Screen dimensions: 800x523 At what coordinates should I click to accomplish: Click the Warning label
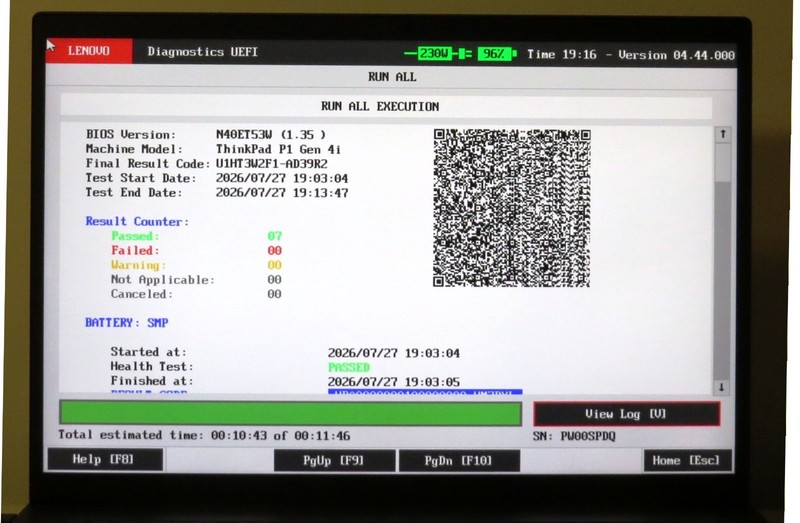pos(138,265)
